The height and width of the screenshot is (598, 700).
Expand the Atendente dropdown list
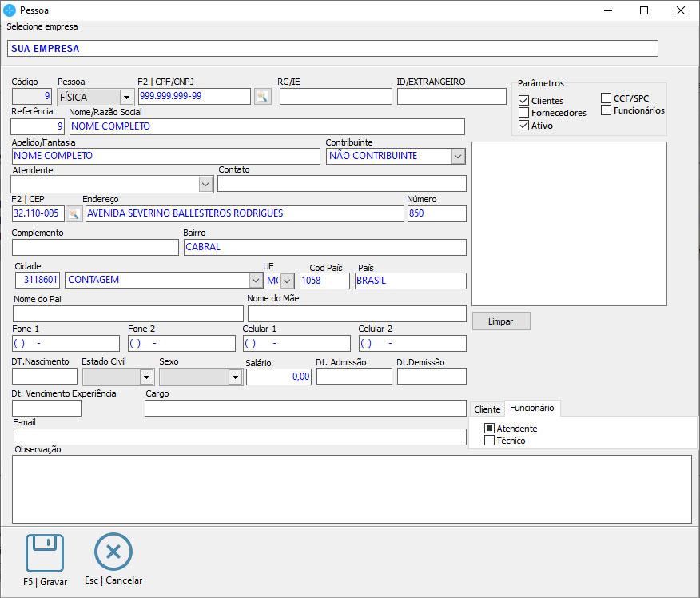tap(205, 184)
